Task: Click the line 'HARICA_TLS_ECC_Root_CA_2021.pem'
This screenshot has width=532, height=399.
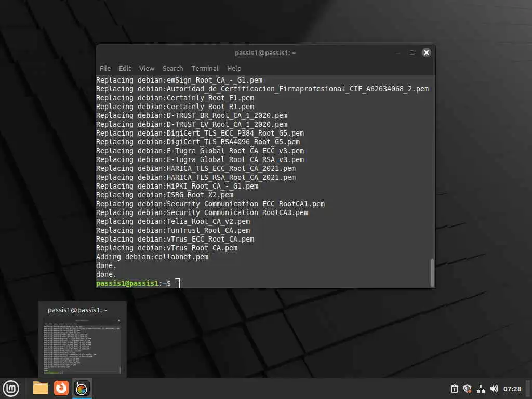Action: [196, 169]
